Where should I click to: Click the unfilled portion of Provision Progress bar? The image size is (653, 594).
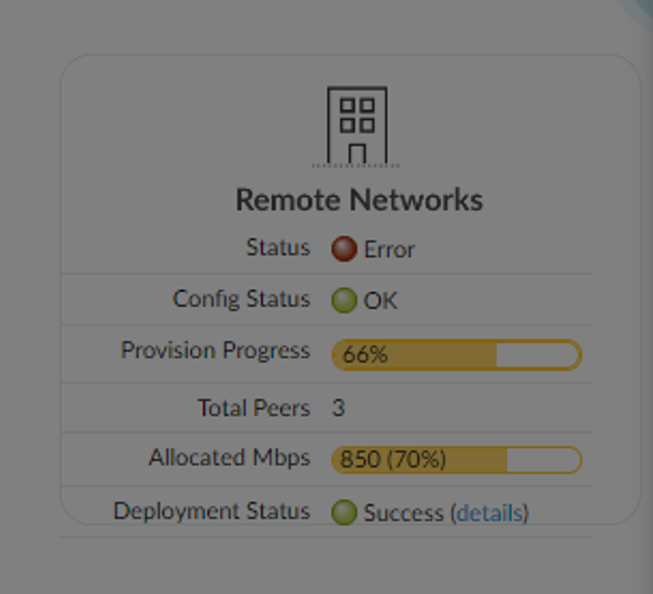click(x=536, y=355)
